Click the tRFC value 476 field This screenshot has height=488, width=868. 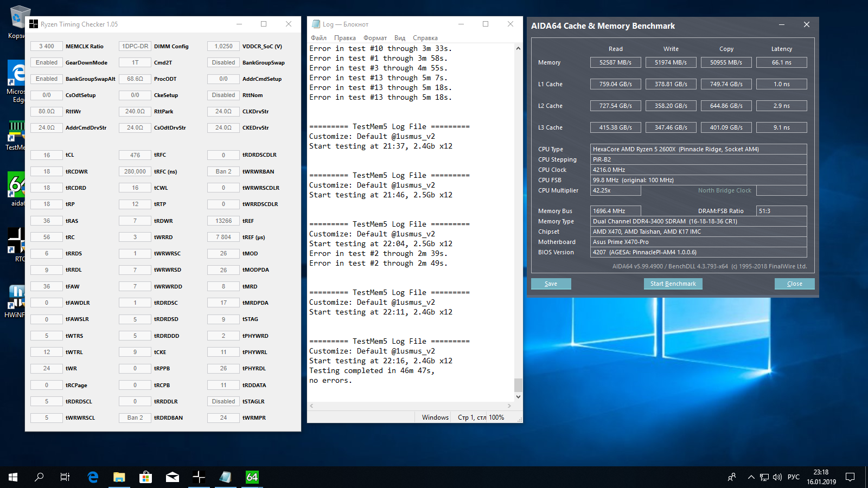[135, 155]
